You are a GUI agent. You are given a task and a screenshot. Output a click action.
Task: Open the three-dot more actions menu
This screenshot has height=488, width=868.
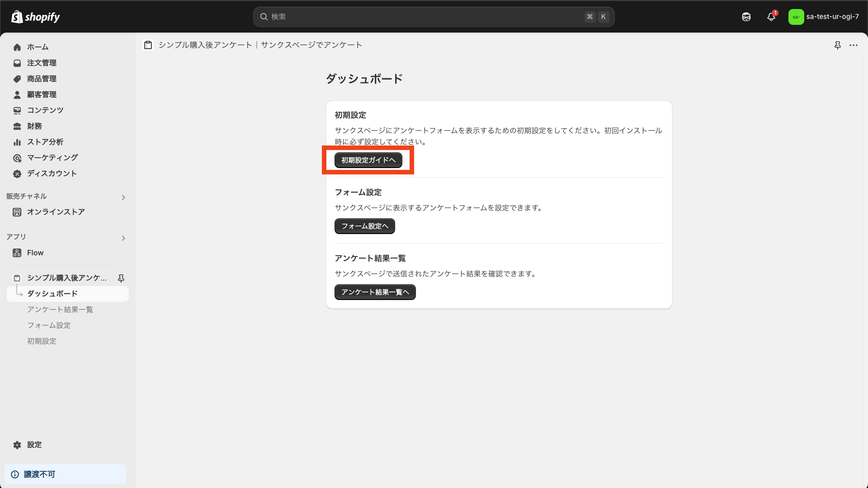[853, 45]
